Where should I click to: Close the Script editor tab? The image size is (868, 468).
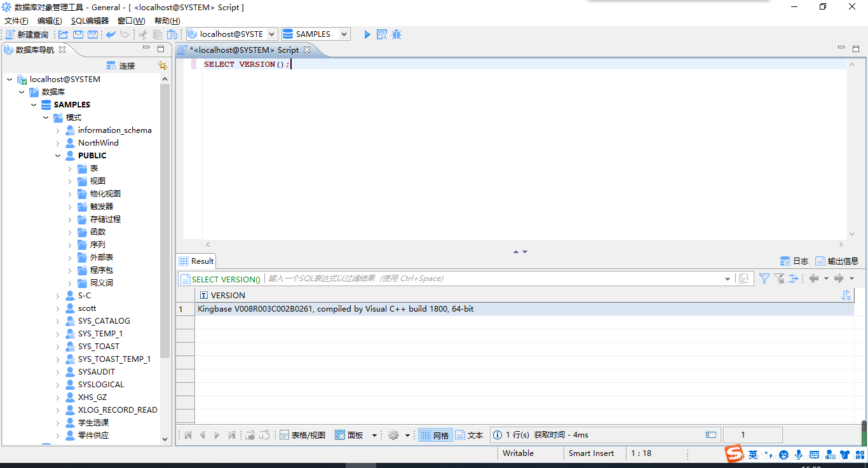306,50
